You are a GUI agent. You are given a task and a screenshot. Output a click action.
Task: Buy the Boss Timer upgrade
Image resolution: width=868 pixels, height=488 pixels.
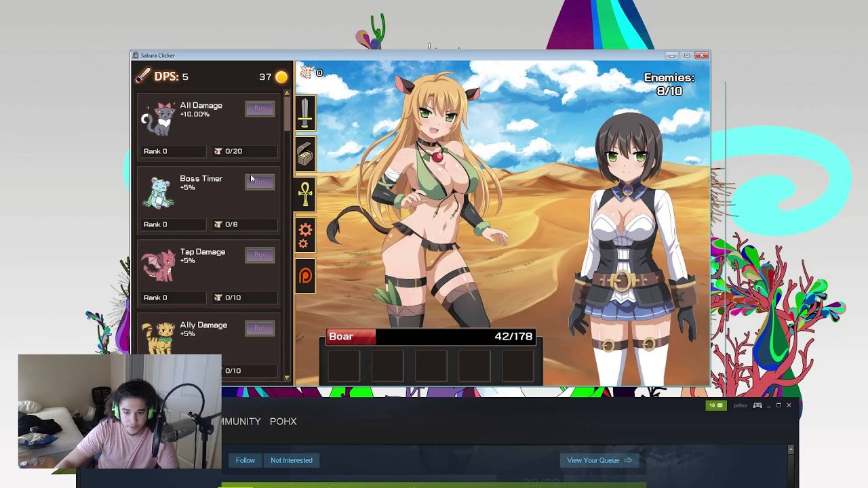(x=260, y=182)
